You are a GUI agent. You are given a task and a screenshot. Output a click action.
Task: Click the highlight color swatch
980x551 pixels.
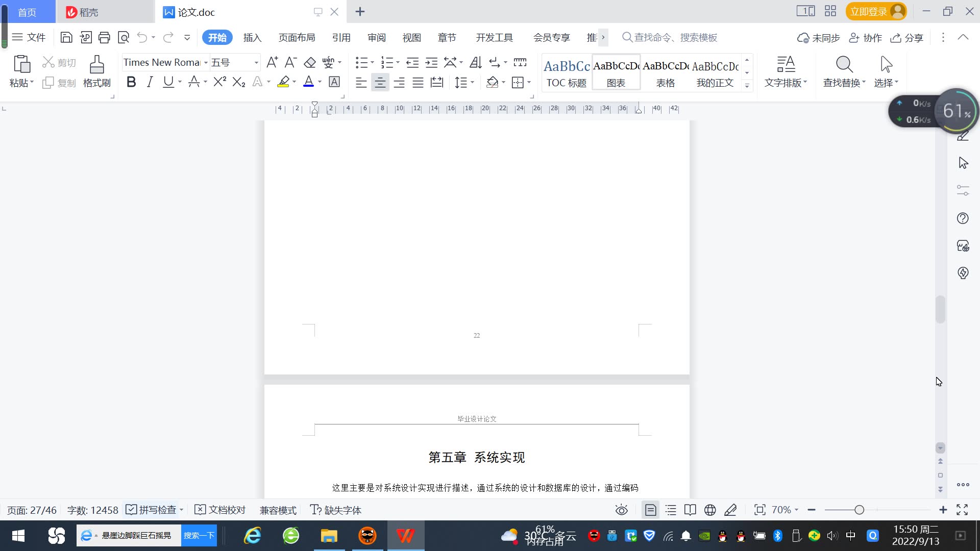(x=283, y=82)
